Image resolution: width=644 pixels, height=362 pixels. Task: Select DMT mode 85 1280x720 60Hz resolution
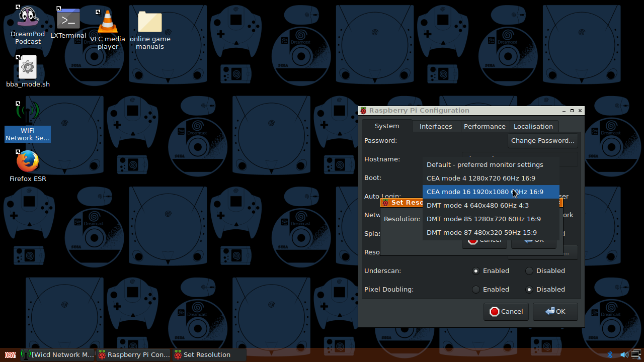[x=491, y=219]
